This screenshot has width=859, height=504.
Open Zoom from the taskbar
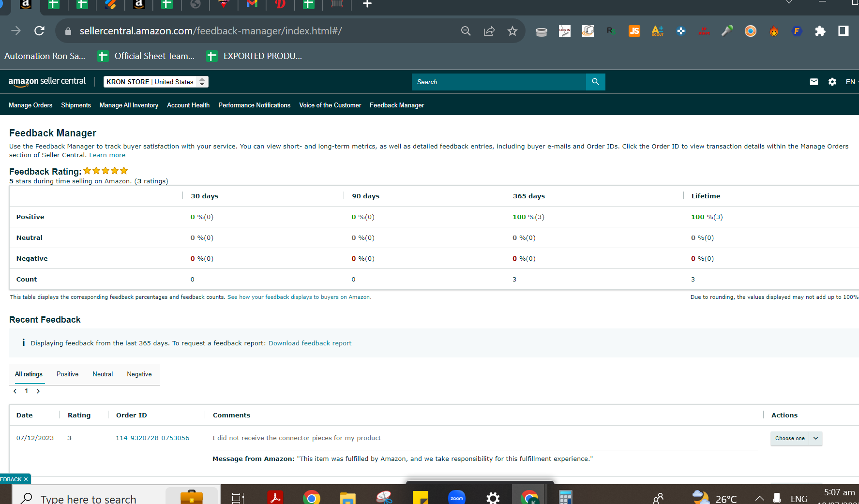click(457, 498)
